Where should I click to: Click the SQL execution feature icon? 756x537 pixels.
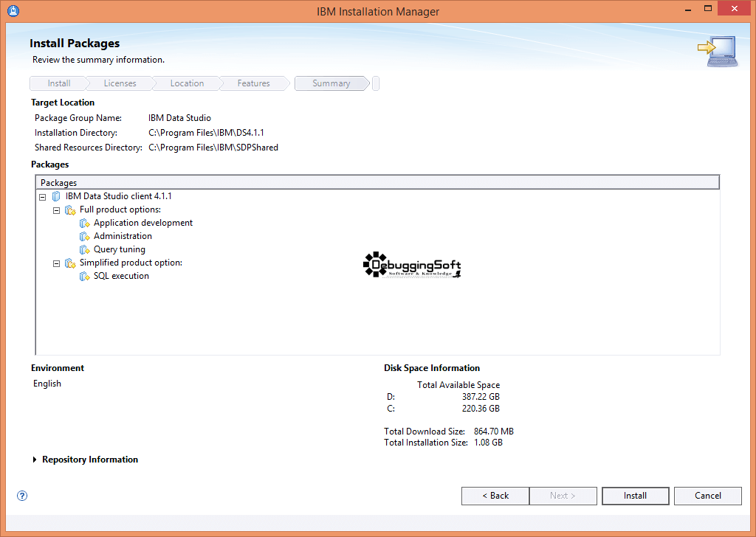84,277
